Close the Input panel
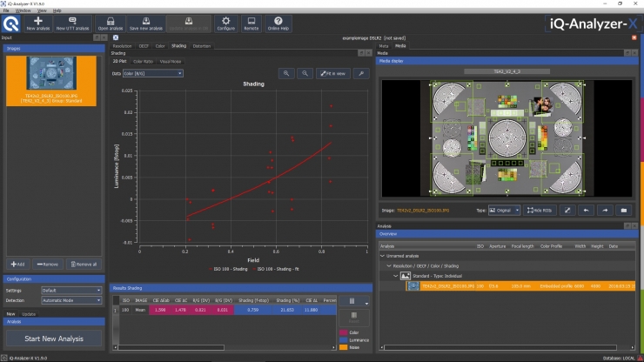This screenshot has height=362, width=644. [x=104, y=37]
